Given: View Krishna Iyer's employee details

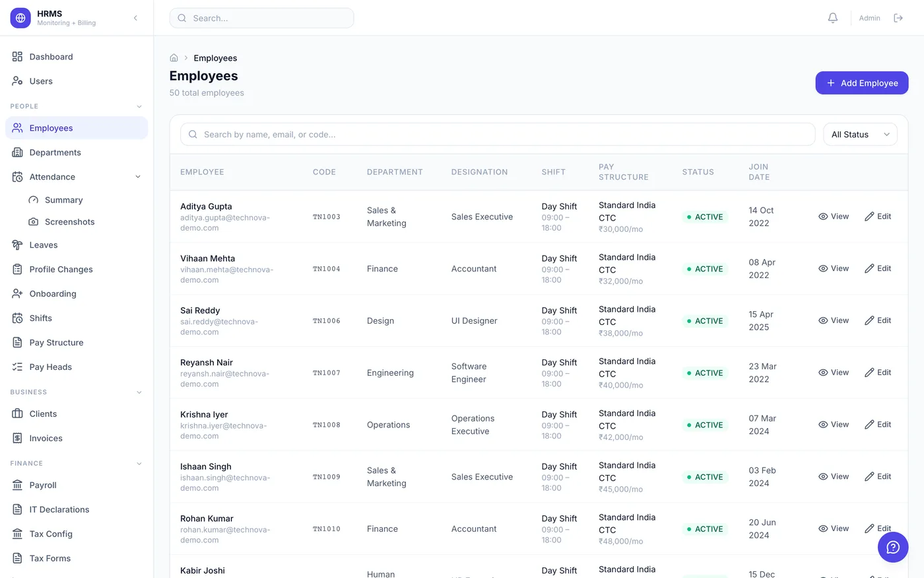Looking at the screenshot, I should click(834, 425).
